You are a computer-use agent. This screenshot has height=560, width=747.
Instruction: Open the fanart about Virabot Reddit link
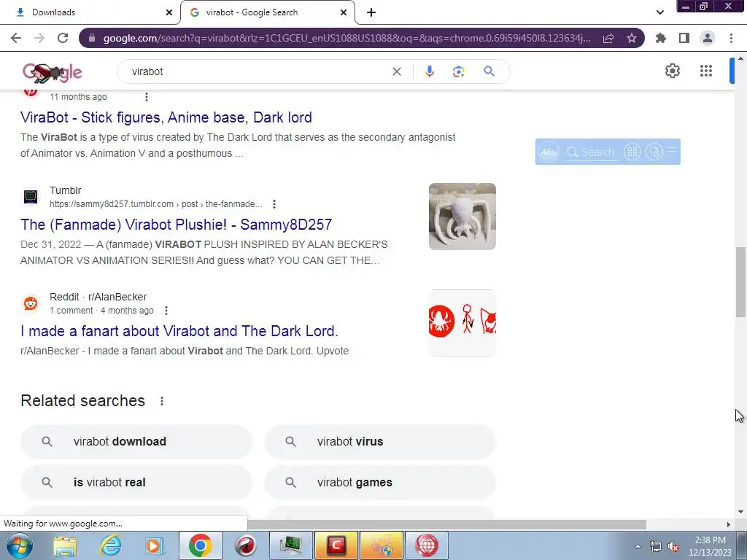click(179, 332)
